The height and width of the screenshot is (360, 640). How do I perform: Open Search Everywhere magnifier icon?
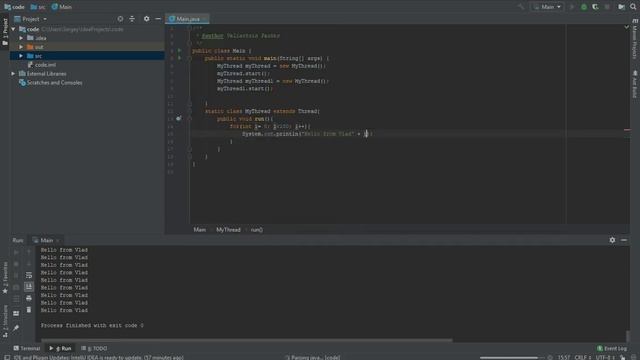633,7
